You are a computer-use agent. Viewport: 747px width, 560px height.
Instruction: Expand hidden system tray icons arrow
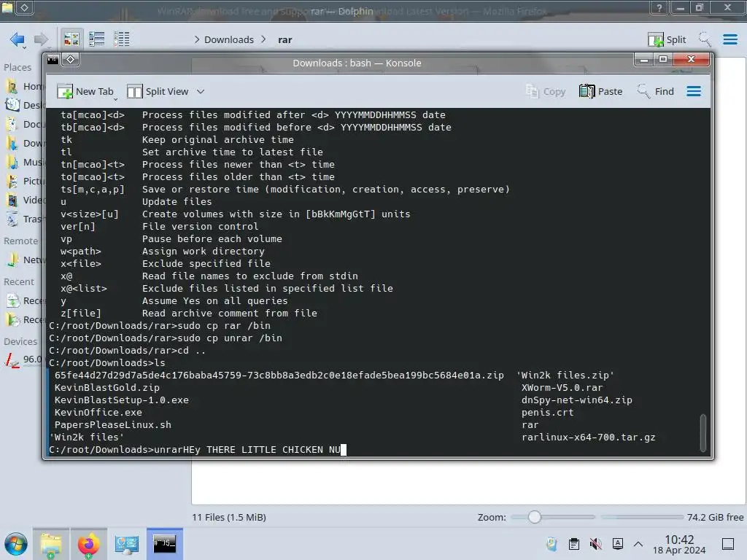coord(638,544)
